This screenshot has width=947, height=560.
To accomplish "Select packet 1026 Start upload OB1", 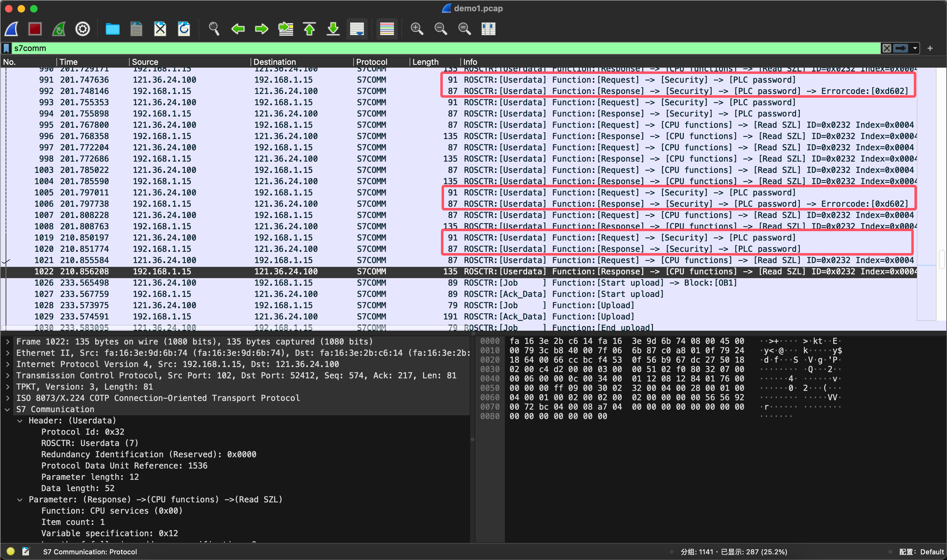I will 458,283.
